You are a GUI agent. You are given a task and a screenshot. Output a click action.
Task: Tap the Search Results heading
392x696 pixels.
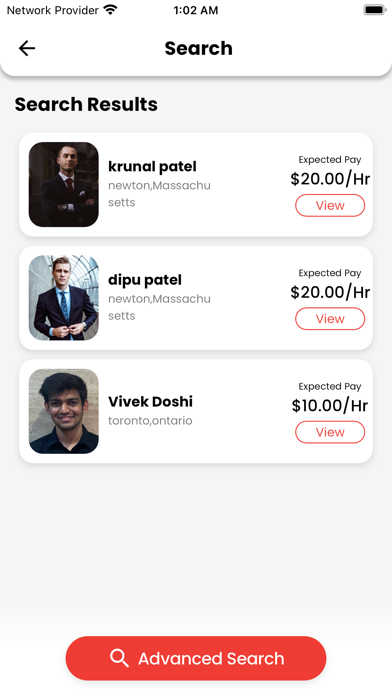(x=86, y=104)
